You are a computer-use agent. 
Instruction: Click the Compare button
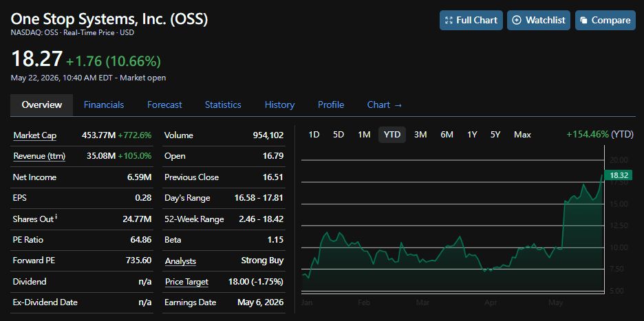click(x=605, y=20)
